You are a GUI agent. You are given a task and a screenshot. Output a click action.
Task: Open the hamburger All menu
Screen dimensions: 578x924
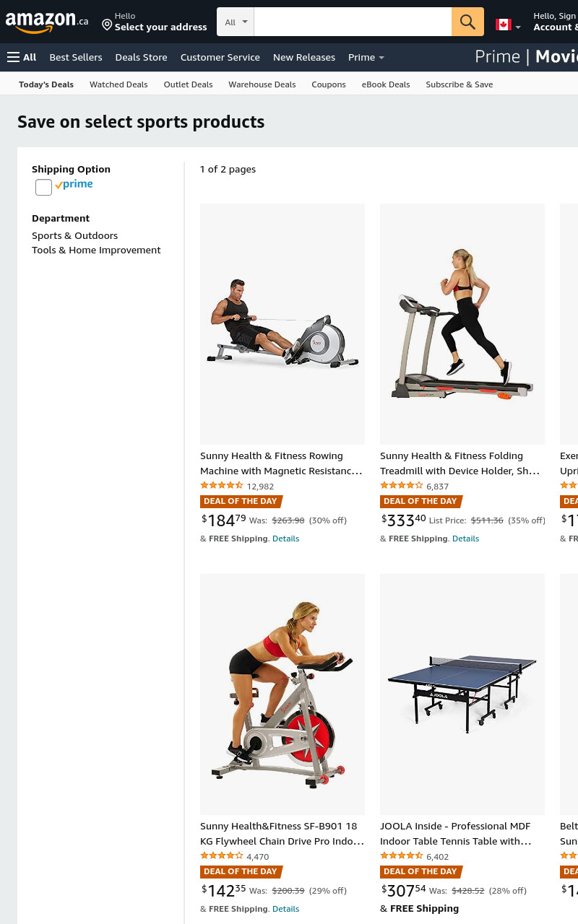[22, 57]
